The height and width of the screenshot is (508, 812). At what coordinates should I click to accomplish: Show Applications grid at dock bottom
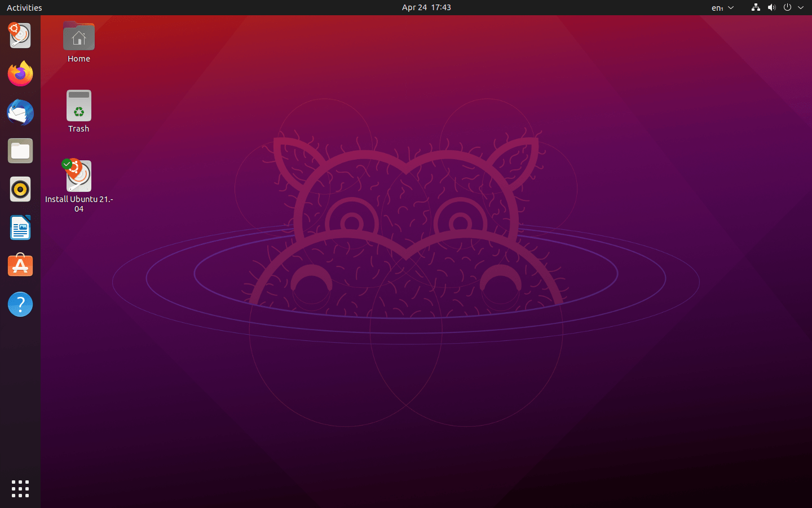(20, 489)
